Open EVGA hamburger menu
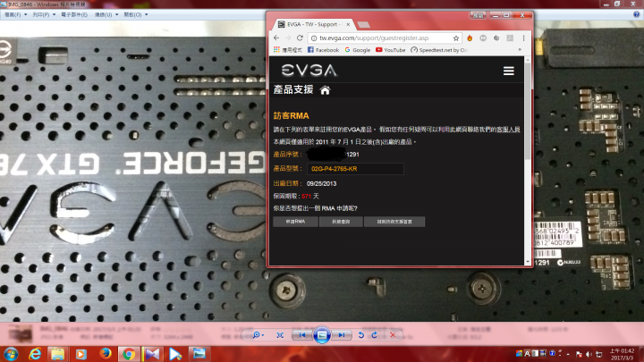644x362 pixels. click(508, 71)
